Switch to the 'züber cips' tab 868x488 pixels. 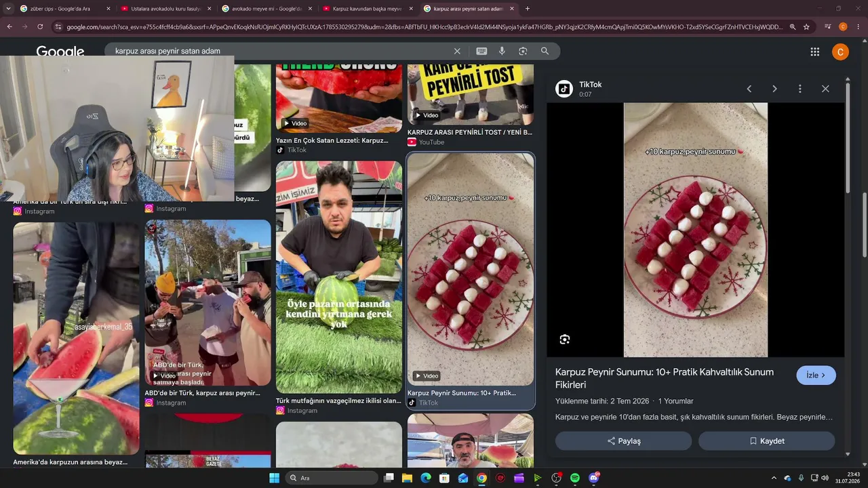(64, 9)
